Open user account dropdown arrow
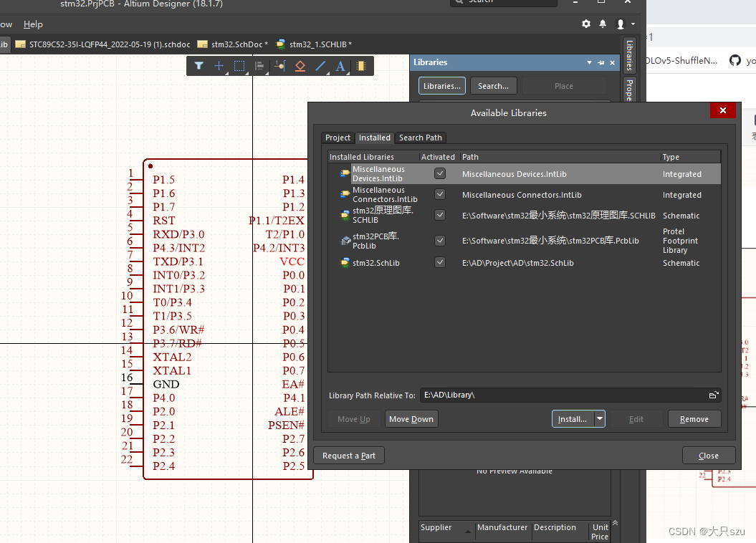Viewport: 756px width, 543px height. (633, 24)
